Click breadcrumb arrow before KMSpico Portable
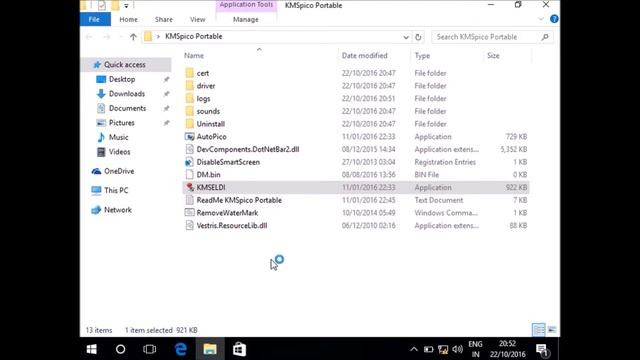 click(x=158, y=37)
